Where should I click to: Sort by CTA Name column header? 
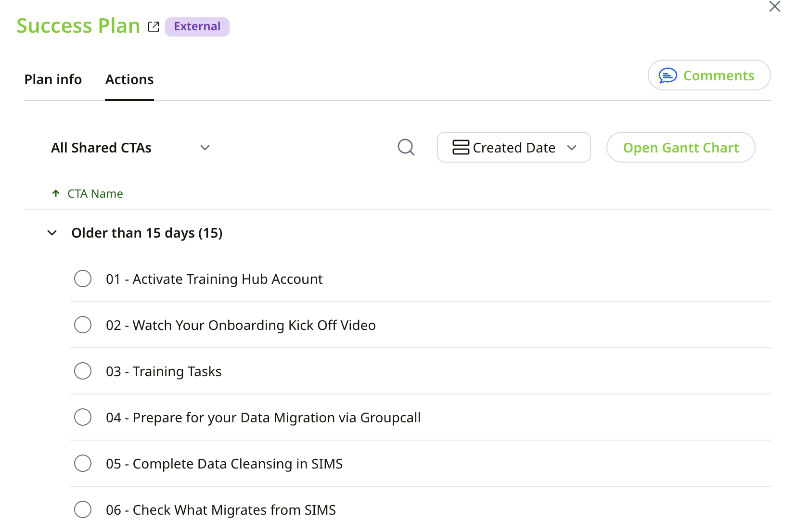click(95, 193)
